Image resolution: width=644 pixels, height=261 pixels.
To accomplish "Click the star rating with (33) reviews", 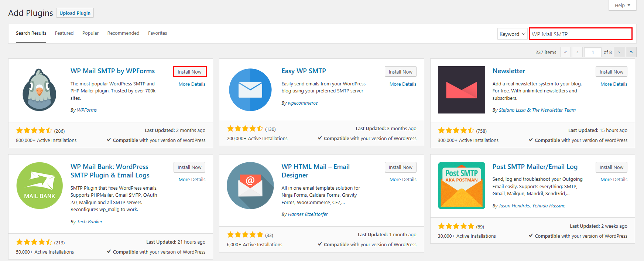I will [x=245, y=235].
